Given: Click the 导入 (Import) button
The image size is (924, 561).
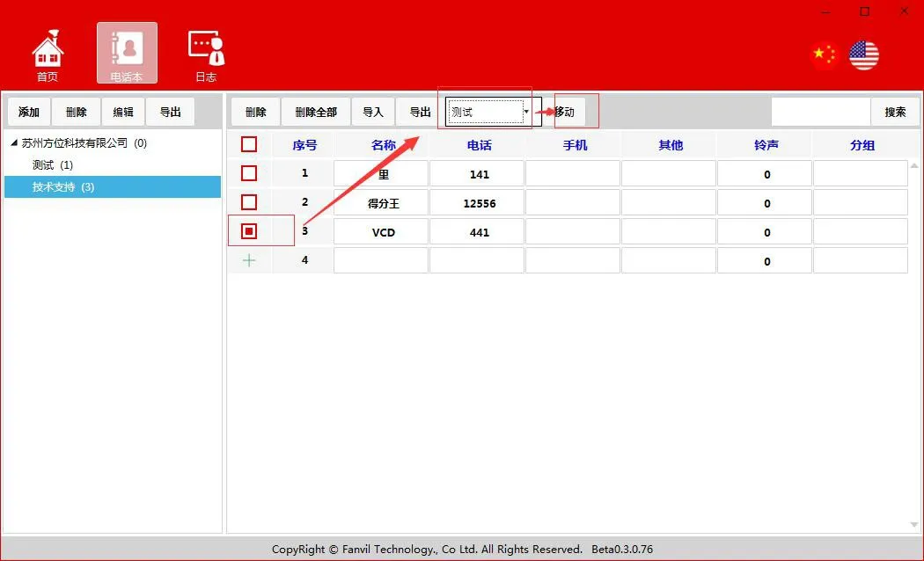Looking at the screenshot, I should pyautogui.click(x=373, y=112).
